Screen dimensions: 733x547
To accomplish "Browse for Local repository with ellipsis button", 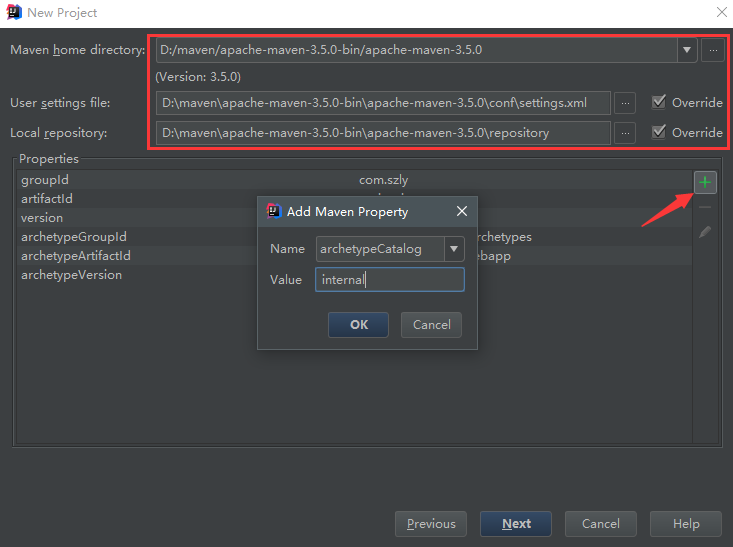I will tap(625, 133).
